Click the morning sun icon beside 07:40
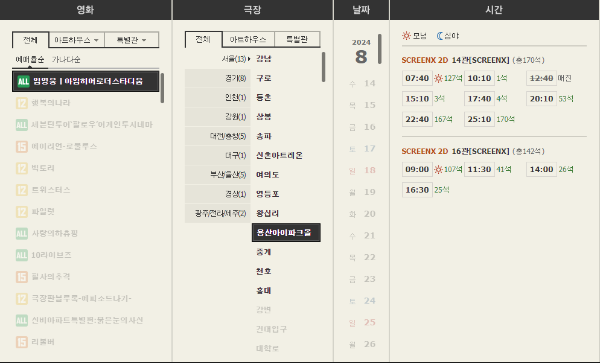The height and width of the screenshot is (363, 600). [438, 78]
